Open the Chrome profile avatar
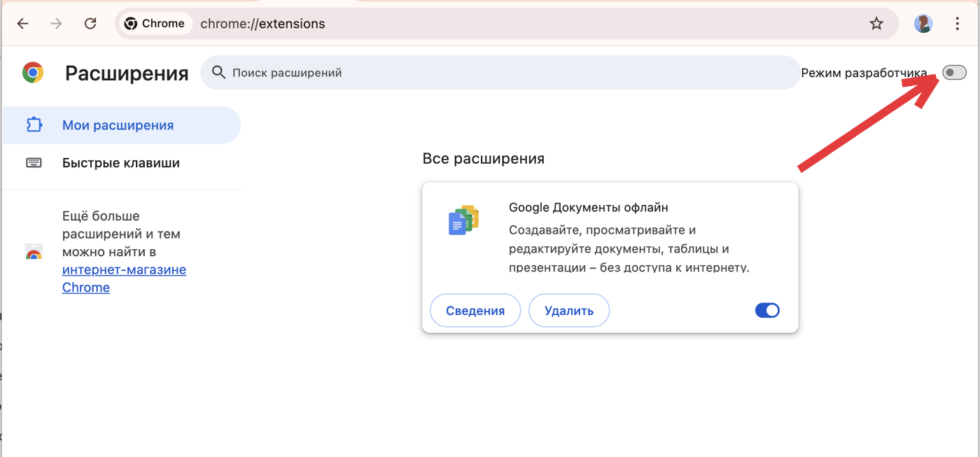The height and width of the screenshot is (457, 980). click(923, 24)
